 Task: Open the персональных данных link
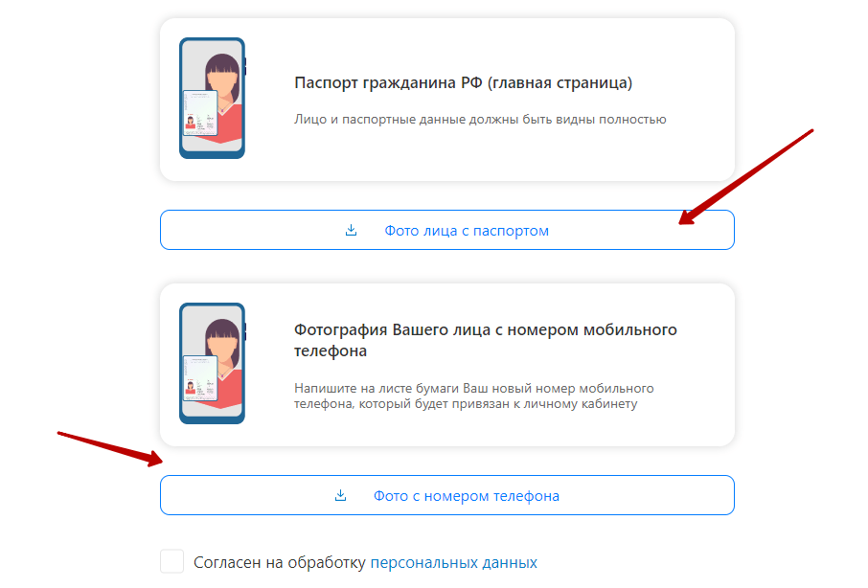(x=454, y=562)
